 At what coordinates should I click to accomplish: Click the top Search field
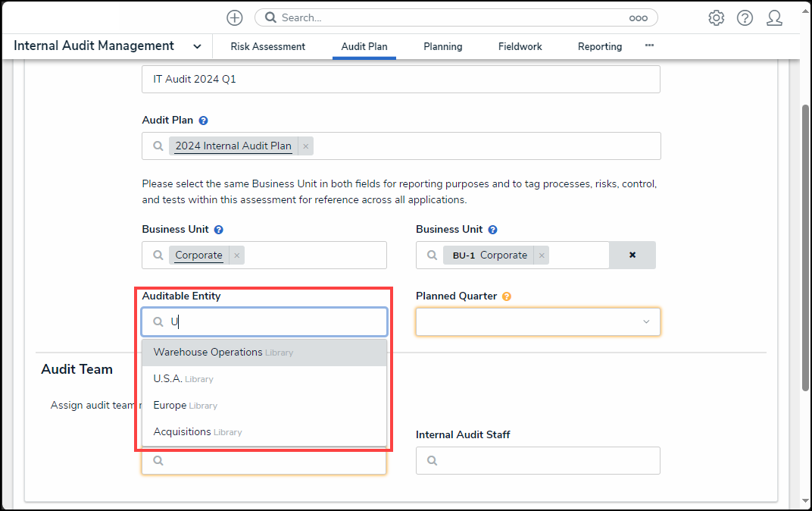[454, 17]
